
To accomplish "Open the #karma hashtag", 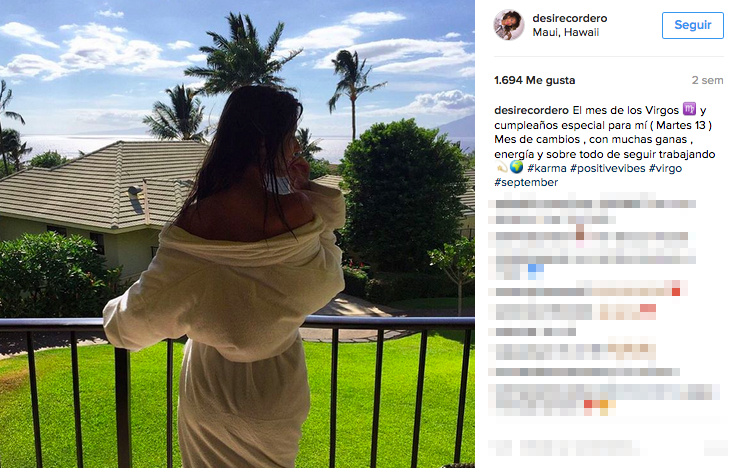I will tap(547, 168).
